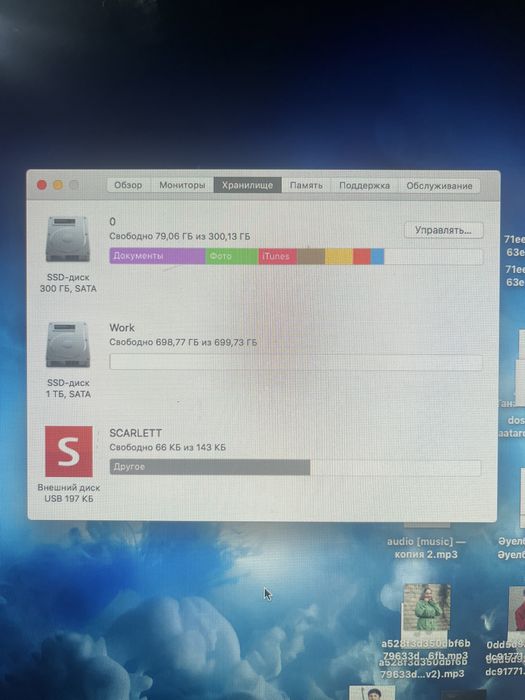Image resolution: width=525 pixels, height=700 pixels.
Task: Click the SCARLETT external disk icon
Action: pyautogui.click(x=69, y=451)
